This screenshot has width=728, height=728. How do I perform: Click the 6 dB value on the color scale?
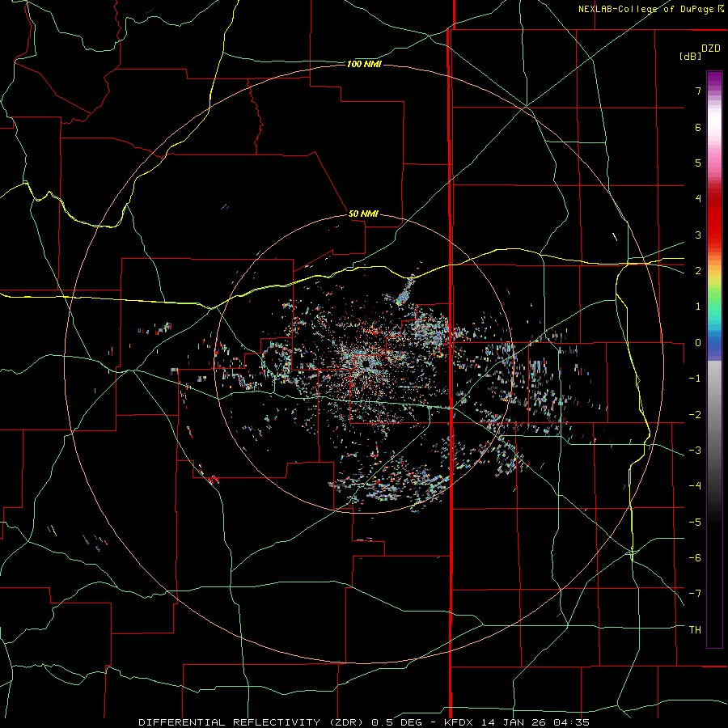click(698, 127)
